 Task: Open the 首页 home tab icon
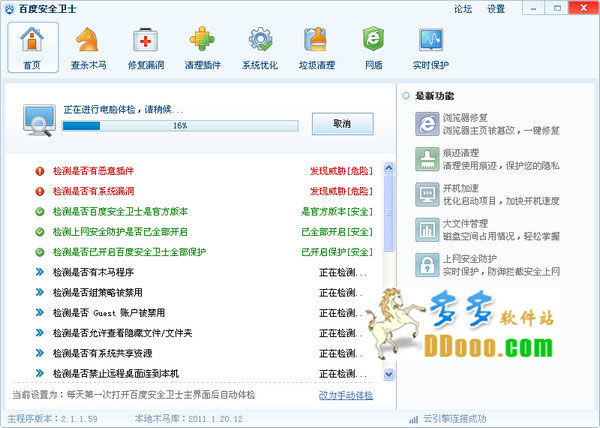point(32,40)
